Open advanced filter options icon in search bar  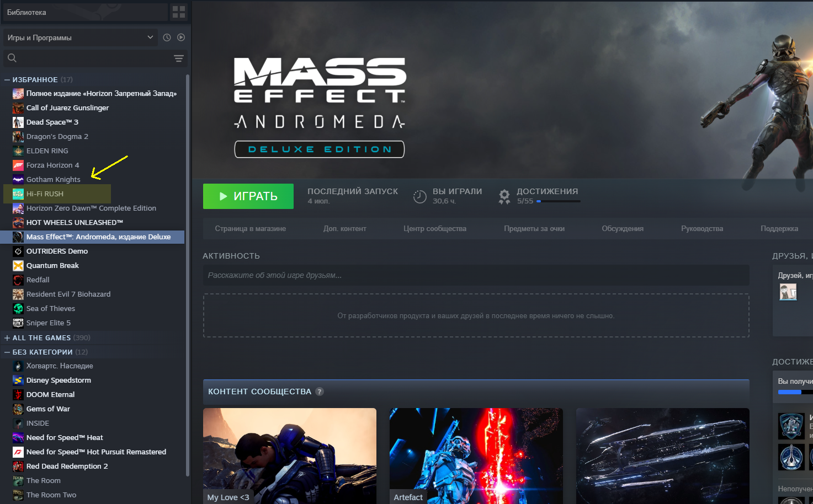178,58
